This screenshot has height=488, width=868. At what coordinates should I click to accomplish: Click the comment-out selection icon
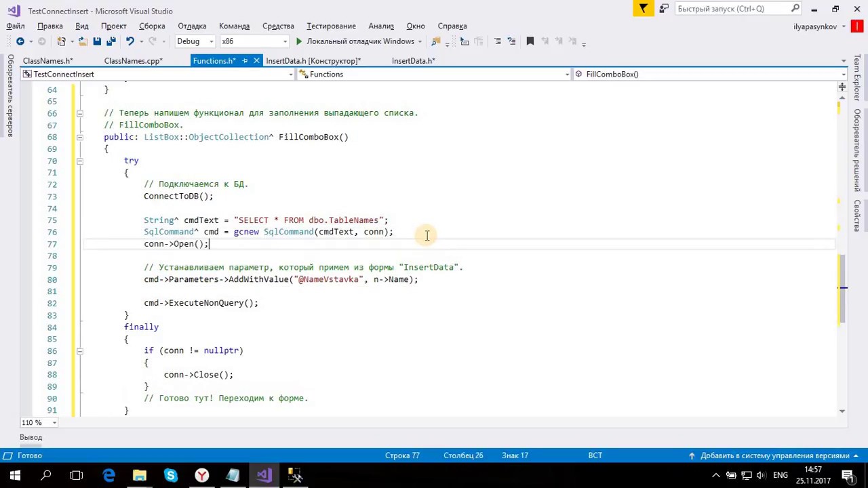[498, 41]
